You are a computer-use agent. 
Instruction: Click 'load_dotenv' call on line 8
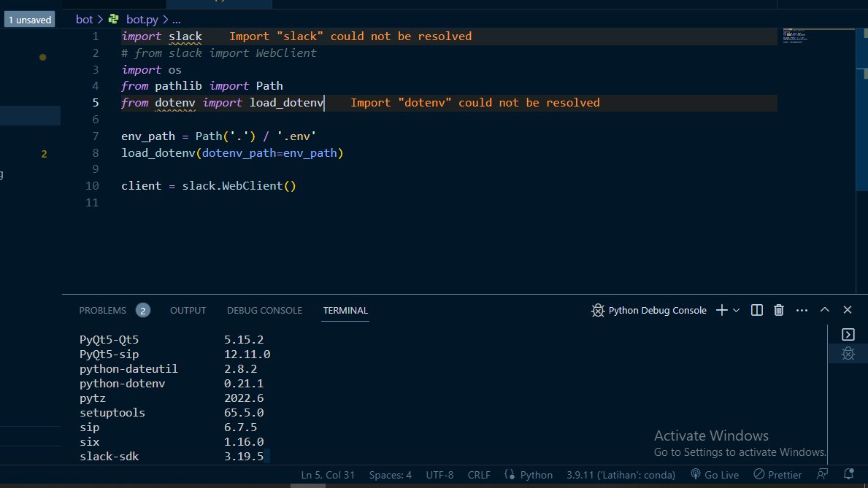(x=158, y=153)
